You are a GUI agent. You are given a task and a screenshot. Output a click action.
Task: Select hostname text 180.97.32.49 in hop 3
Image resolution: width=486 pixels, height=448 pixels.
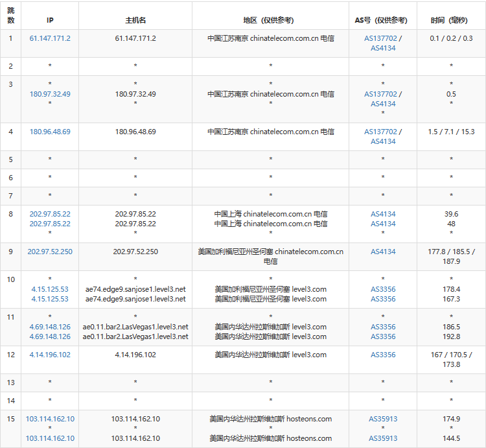[x=135, y=94]
